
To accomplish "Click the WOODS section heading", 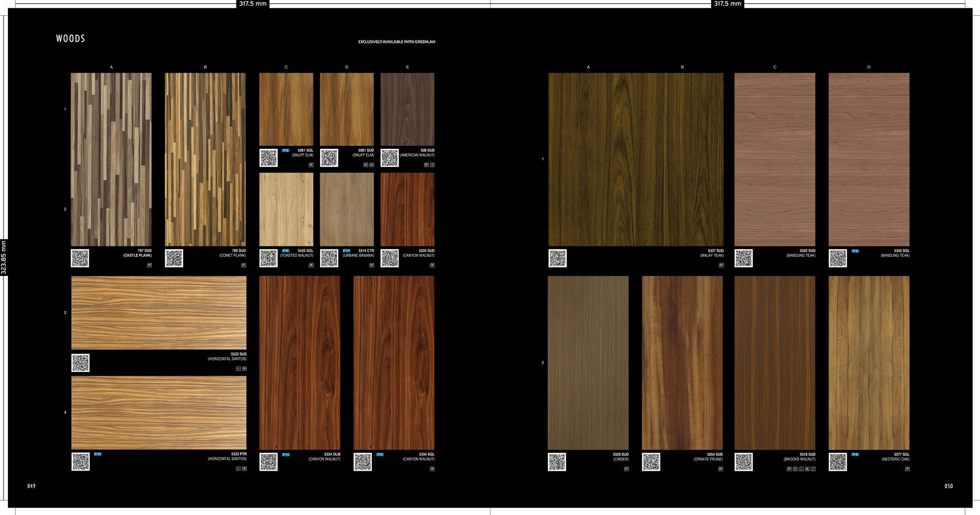I will pyautogui.click(x=71, y=39).
